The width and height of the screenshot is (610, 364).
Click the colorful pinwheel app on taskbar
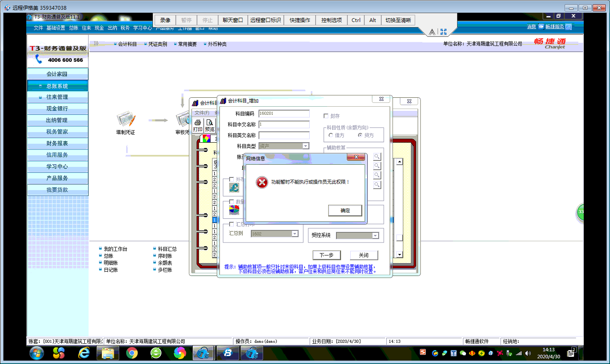tap(180, 353)
